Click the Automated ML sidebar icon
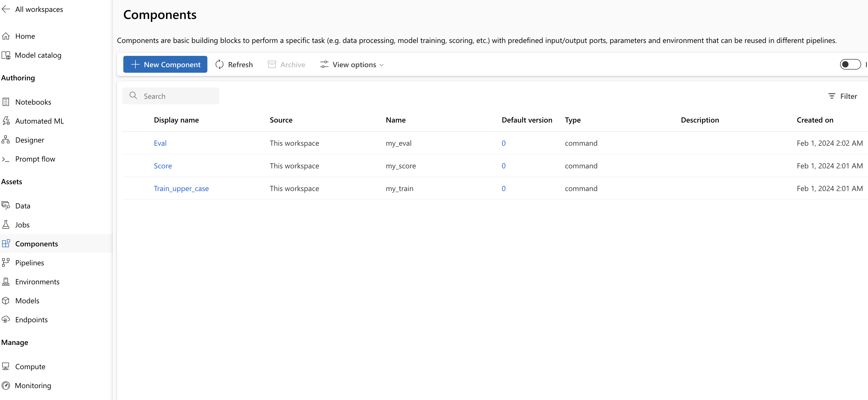This screenshot has width=868, height=400. pos(7,121)
